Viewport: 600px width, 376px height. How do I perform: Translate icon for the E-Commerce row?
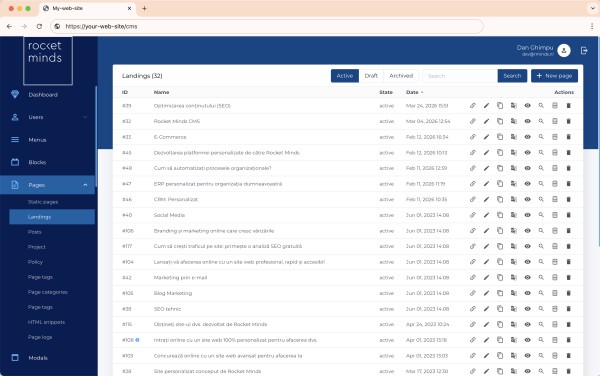click(514, 137)
